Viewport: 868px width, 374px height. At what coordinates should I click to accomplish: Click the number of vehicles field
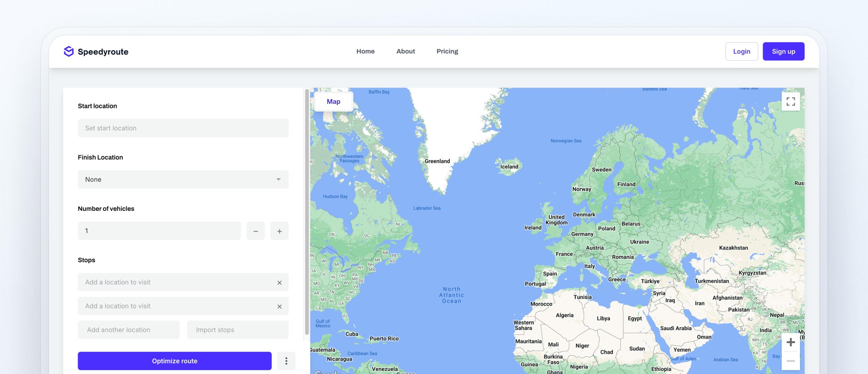click(159, 231)
